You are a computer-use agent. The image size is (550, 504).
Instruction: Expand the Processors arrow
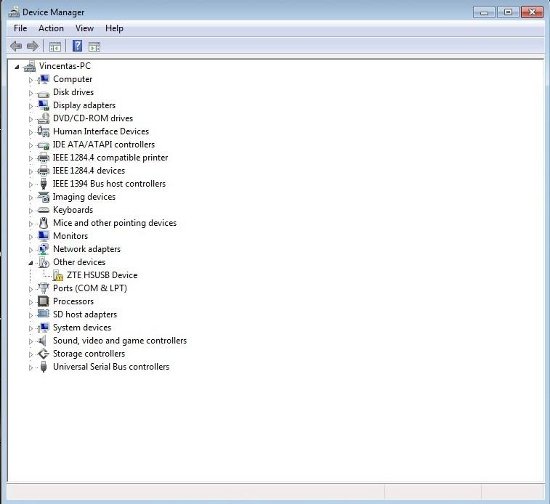click(x=31, y=302)
